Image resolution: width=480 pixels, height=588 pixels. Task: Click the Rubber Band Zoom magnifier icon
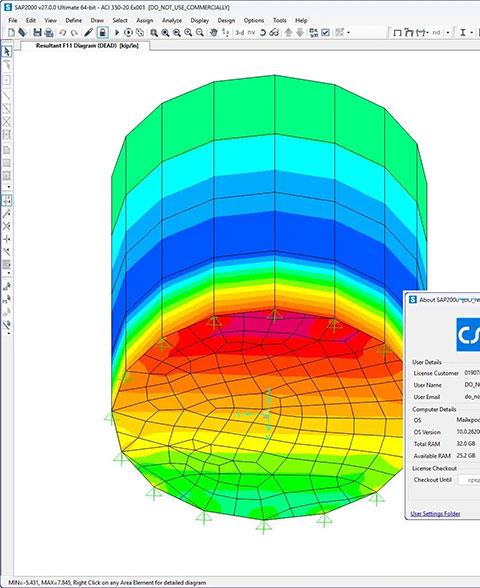(154, 33)
